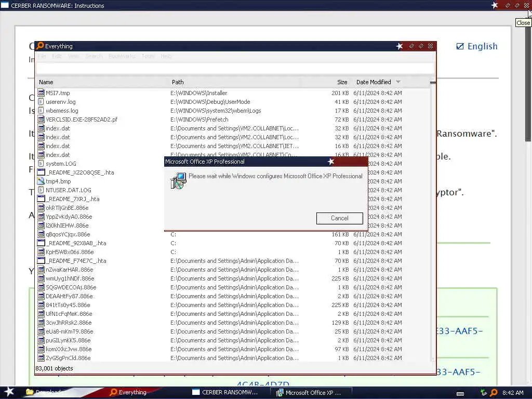Select the puGILynKK5.886e file
532x399 pixels.
[x=68, y=340]
